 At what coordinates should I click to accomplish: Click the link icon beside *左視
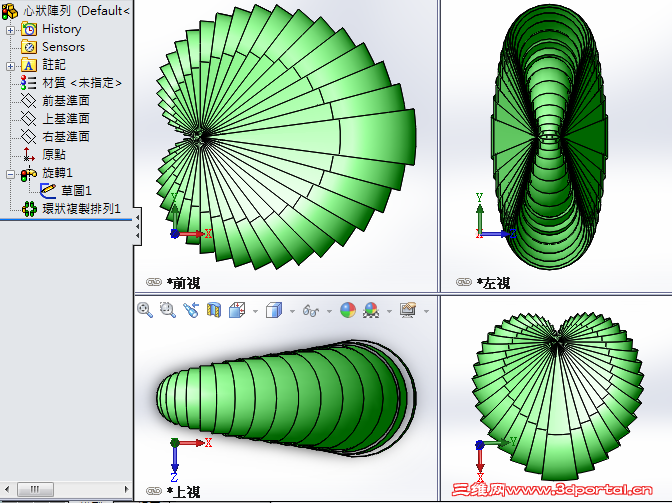[x=464, y=282]
